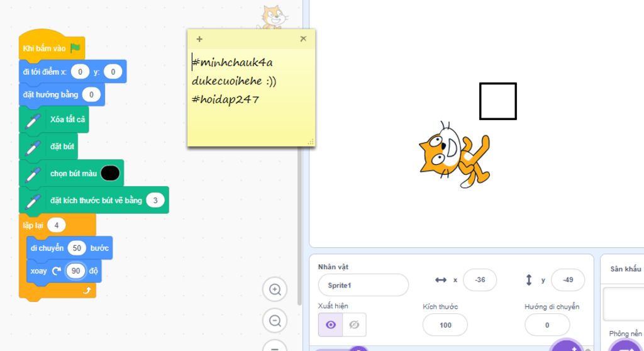Edit the y value 0 in 'đi tới điểm' block

(x=113, y=72)
